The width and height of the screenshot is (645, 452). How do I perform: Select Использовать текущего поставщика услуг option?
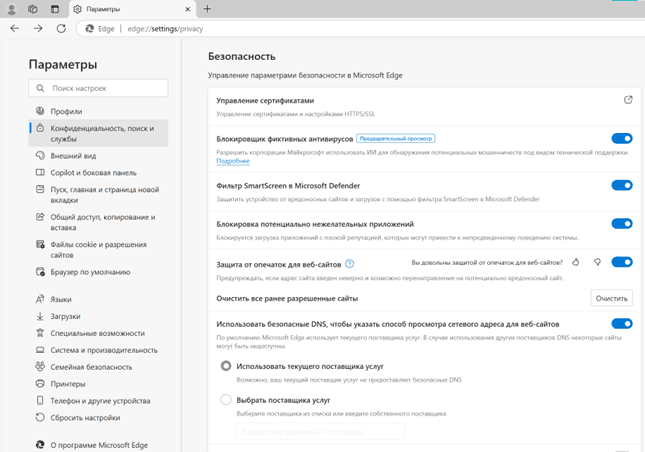coord(226,366)
